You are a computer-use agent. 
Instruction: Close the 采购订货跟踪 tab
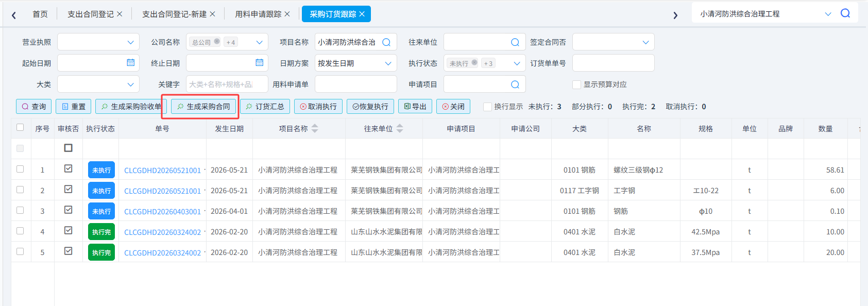click(362, 14)
